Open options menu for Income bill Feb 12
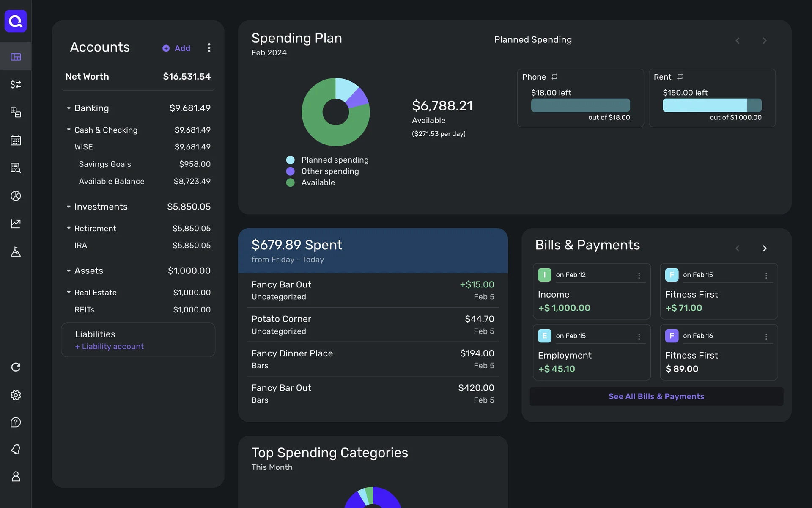This screenshot has height=508, width=812. click(639, 276)
